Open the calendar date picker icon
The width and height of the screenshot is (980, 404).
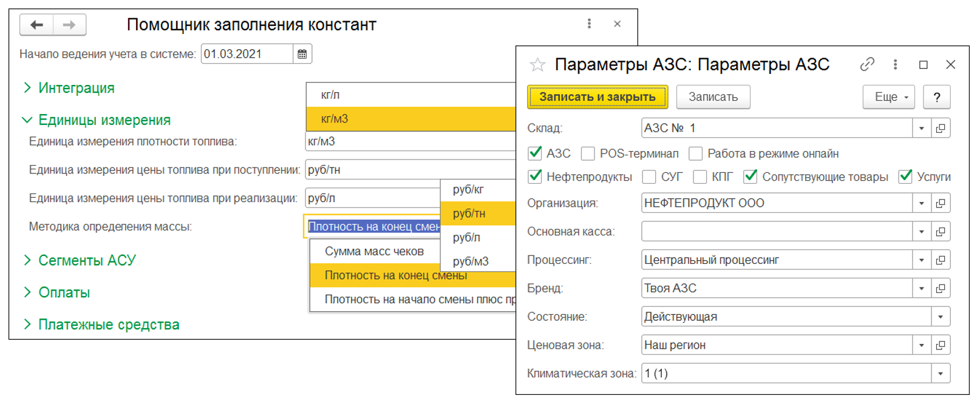tap(302, 54)
